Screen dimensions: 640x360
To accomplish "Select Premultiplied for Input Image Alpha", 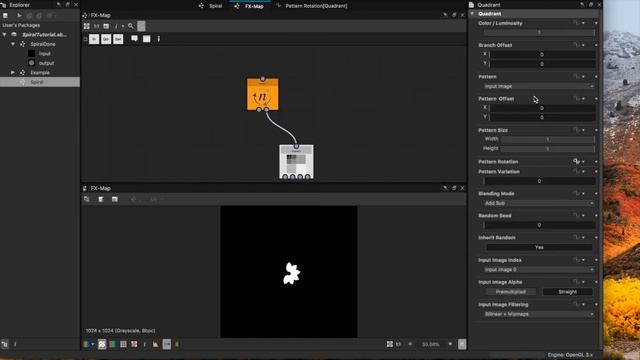I will click(x=511, y=292).
